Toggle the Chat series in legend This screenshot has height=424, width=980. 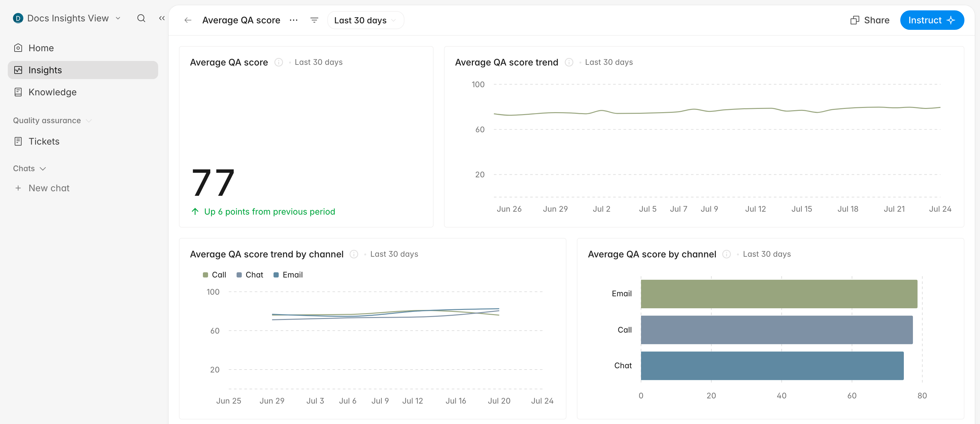[250, 275]
